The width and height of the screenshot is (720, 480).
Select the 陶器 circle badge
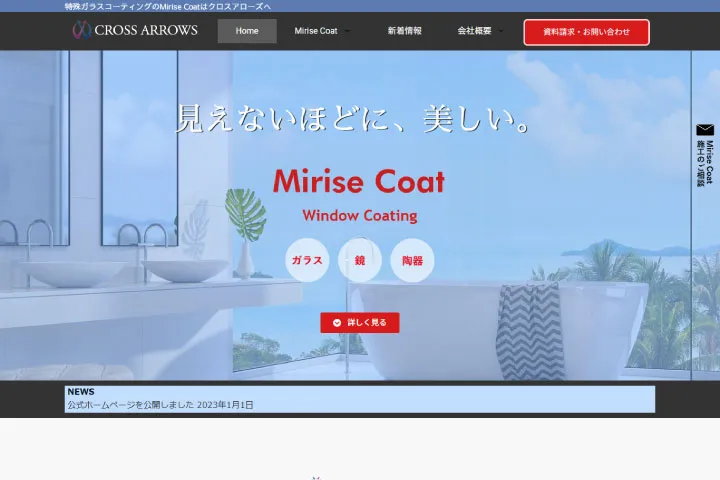pos(412,260)
